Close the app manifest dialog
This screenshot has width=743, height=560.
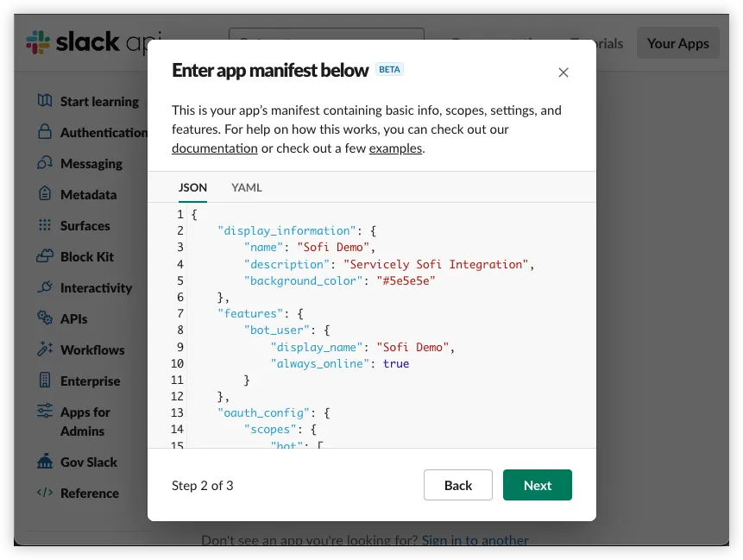(x=563, y=72)
